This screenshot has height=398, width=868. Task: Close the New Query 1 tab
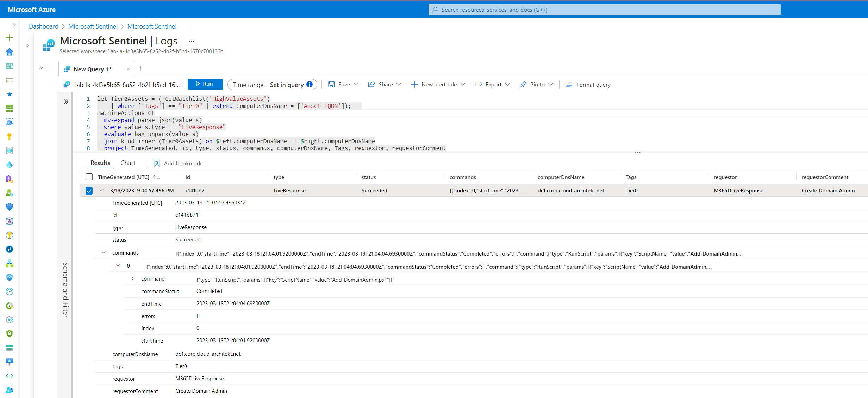tap(128, 69)
